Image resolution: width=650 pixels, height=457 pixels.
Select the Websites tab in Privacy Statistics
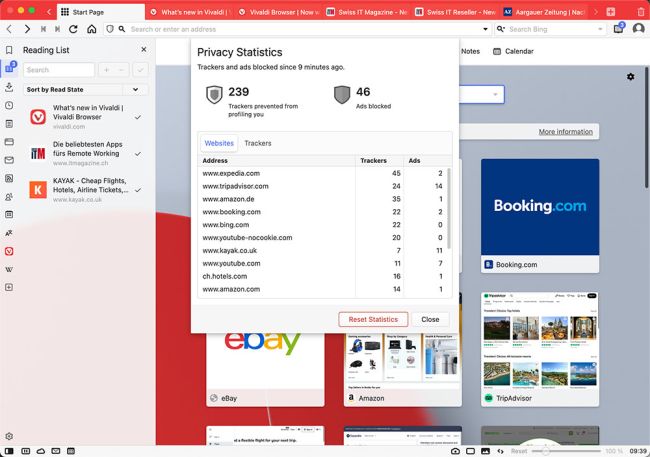pyautogui.click(x=219, y=143)
